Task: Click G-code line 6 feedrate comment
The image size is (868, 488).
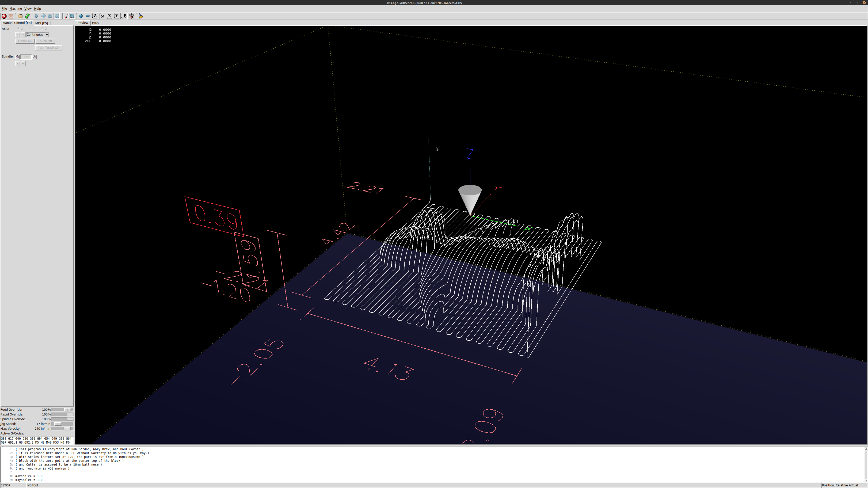Action: 43,468
